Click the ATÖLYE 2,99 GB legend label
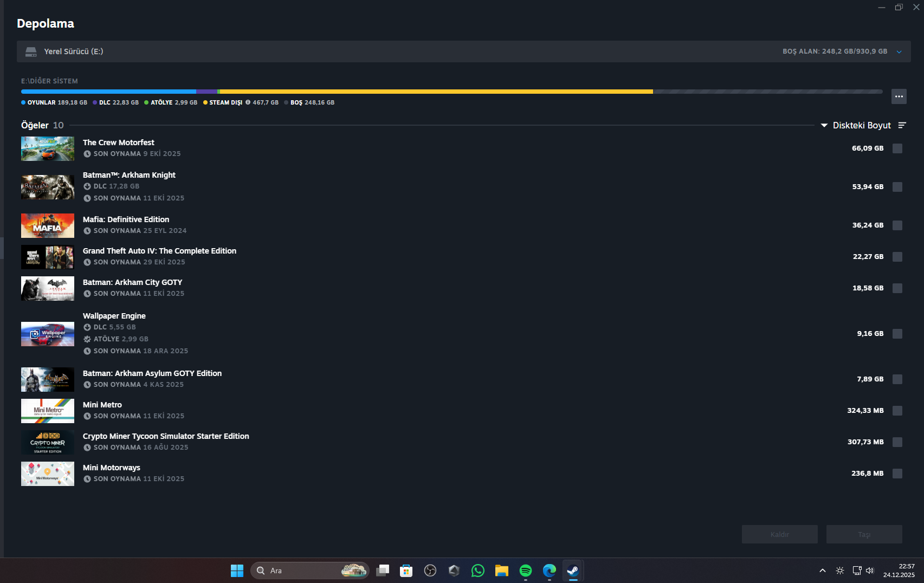The height and width of the screenshot is (583, 924). click(x=171, y=102)
